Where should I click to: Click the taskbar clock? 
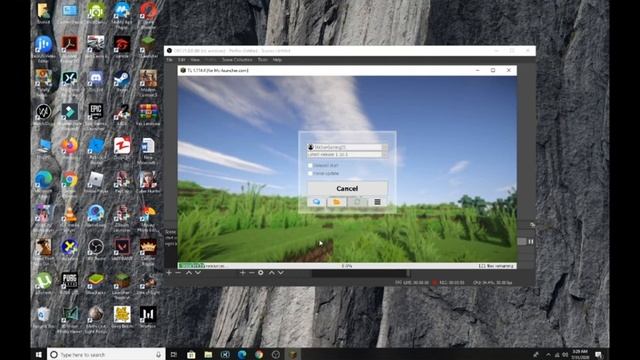580,354
